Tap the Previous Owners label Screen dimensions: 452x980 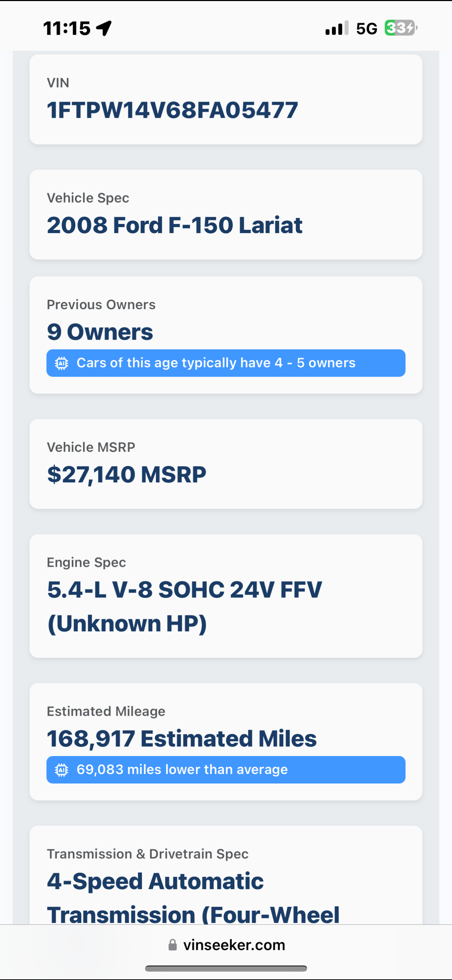pos(101,305)
